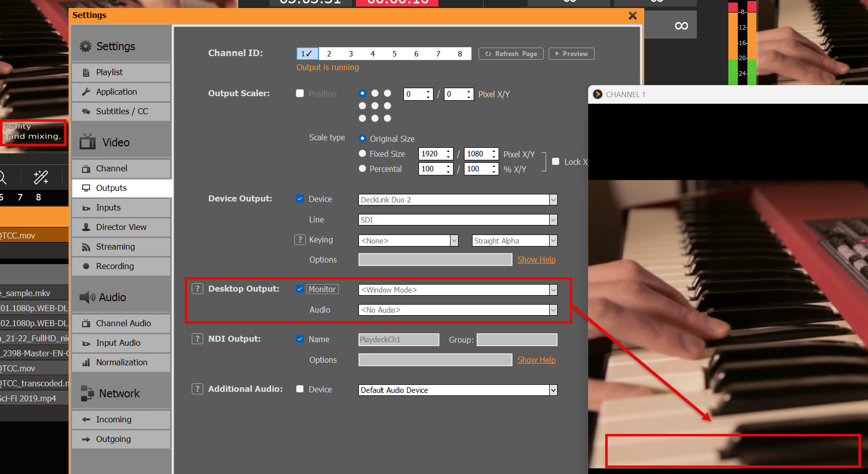Enable the Output Scaler Position checkbox

[x=300, y=93]
